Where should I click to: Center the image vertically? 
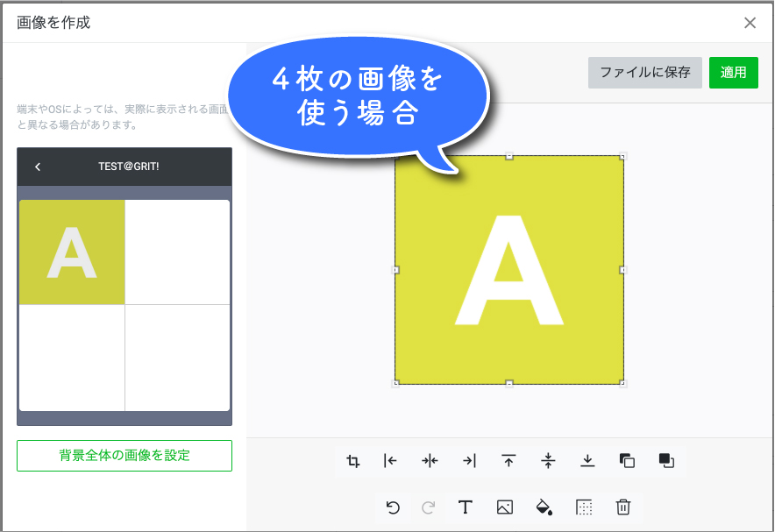click(x=548, y=461)
